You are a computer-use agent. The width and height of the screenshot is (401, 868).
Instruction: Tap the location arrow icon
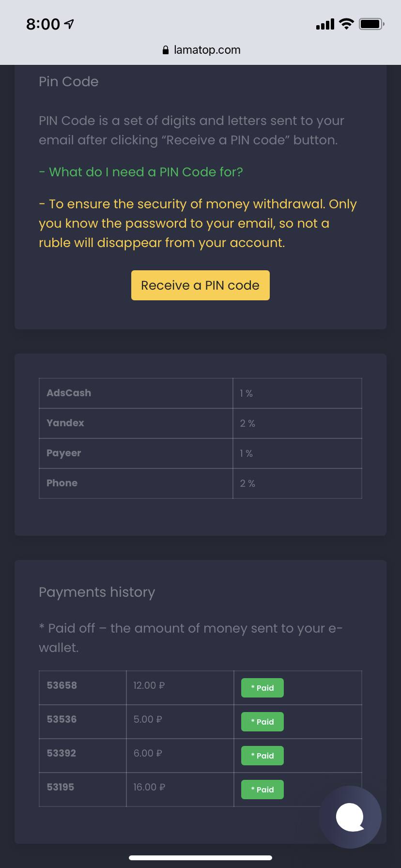[69, 24]
